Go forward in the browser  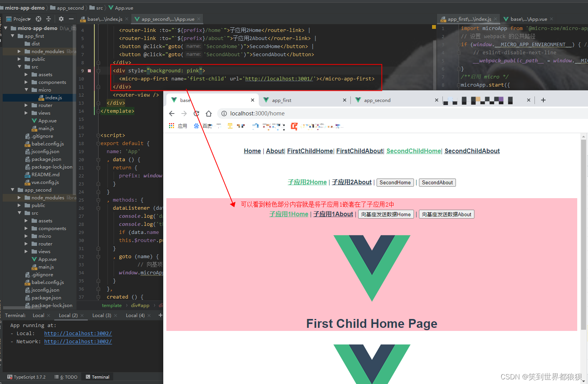184,114
